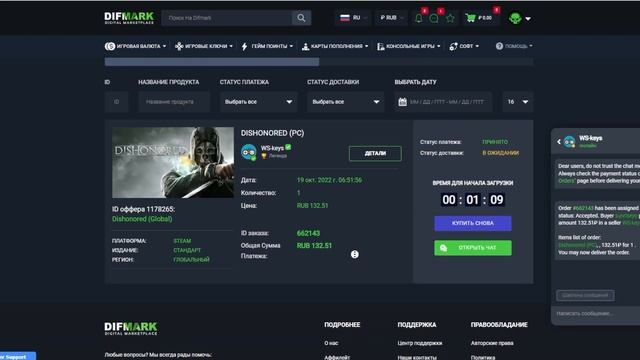Viewport: 640px width, 360px height.
Task: Click the Difmark logo in the header
Action: click(x=129, y=18)
